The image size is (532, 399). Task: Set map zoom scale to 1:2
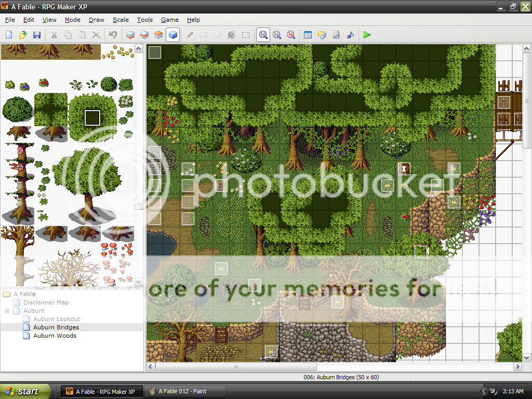[277, 35]
